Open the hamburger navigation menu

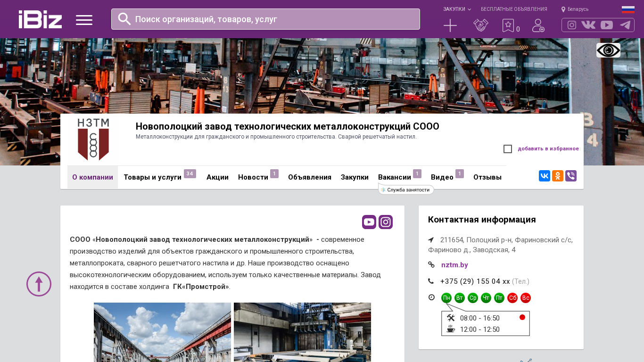click(84, 20)
